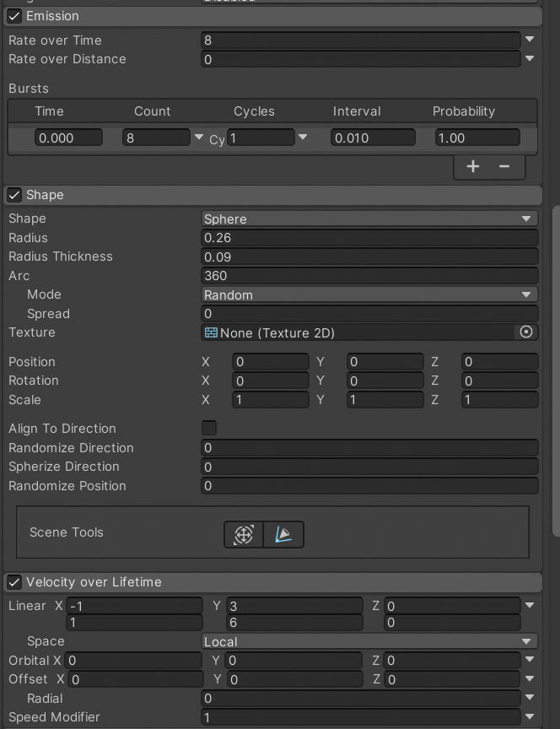
Task: Open Rate over Time curve mode arrow
Action: point(530,40)
